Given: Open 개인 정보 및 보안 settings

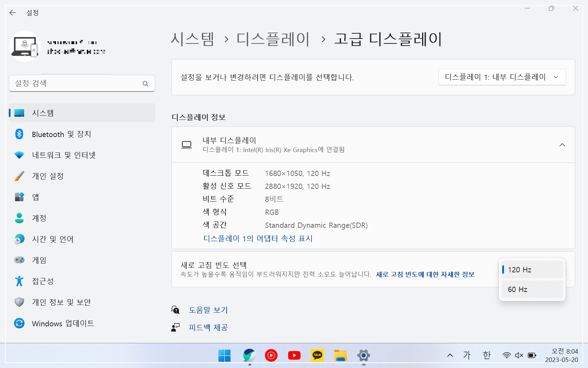Looking at the screenshot, I should click(x=82, y=302).
